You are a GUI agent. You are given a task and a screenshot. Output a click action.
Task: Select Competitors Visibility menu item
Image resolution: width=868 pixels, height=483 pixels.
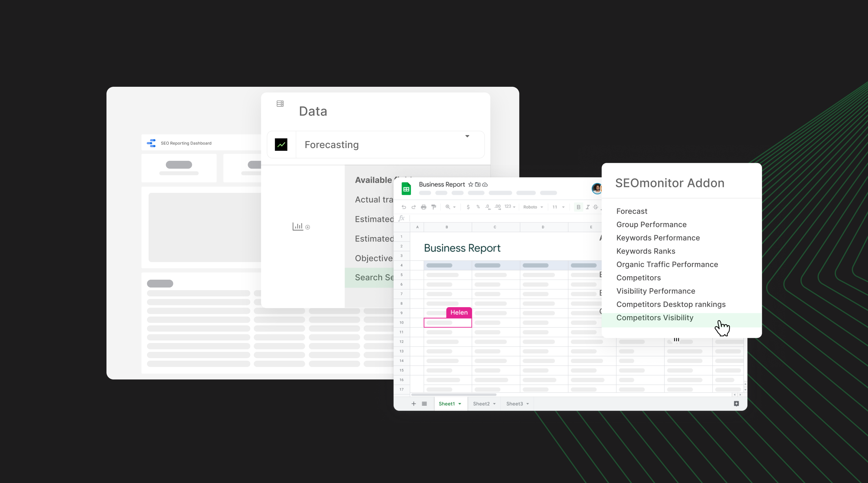point(654,317)
